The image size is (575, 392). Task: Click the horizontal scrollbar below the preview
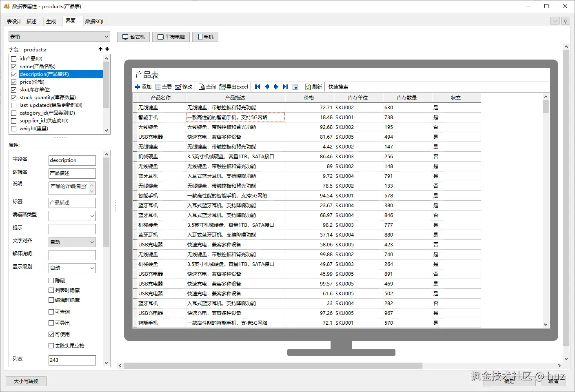[273, 366]
